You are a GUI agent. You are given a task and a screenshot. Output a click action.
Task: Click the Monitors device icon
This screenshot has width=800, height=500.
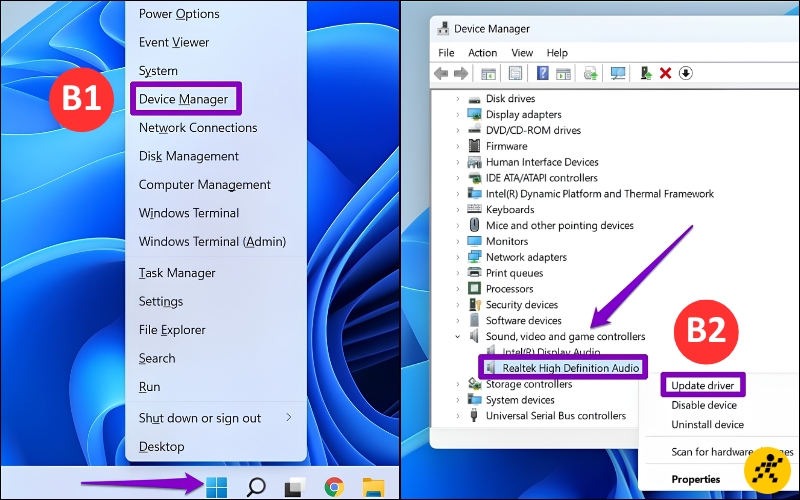coord(474,241)
